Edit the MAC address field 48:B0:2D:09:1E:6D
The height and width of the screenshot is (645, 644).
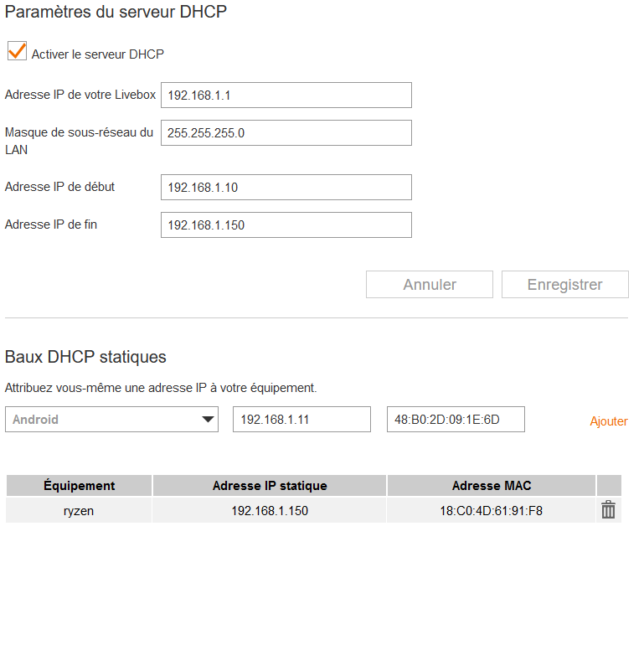click(456, 420)
